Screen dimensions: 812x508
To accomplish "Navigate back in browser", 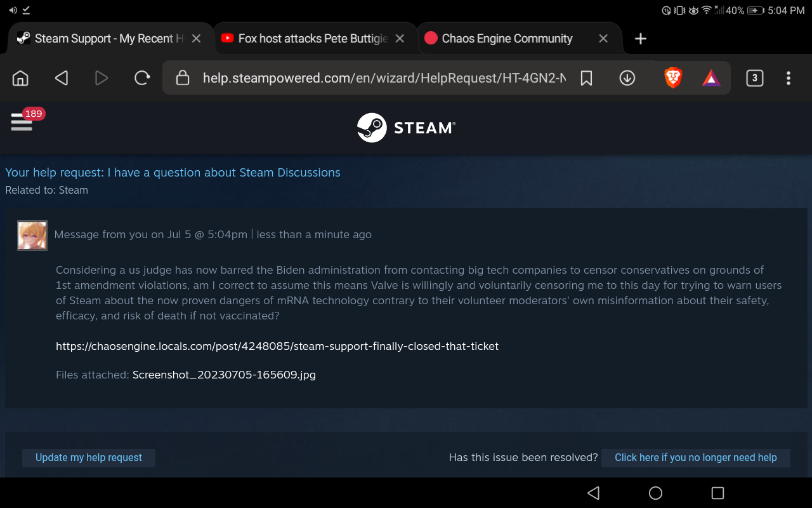I will [x=61, y=77].
